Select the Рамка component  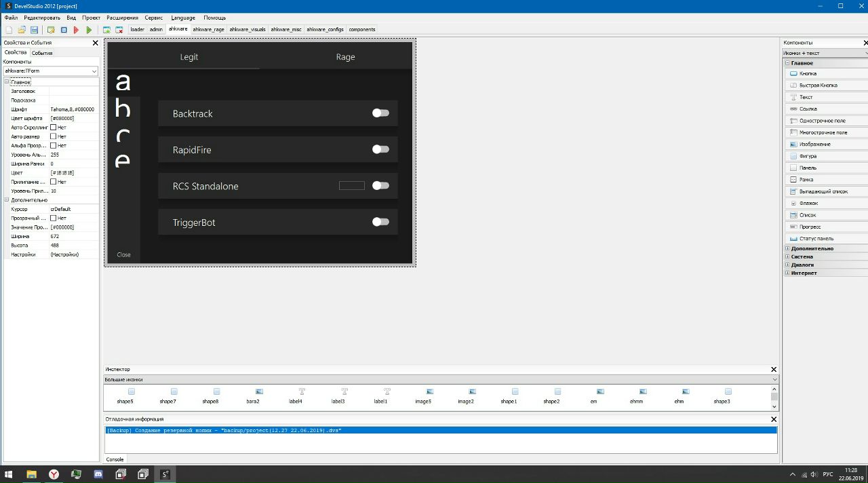tap(826, 180)
